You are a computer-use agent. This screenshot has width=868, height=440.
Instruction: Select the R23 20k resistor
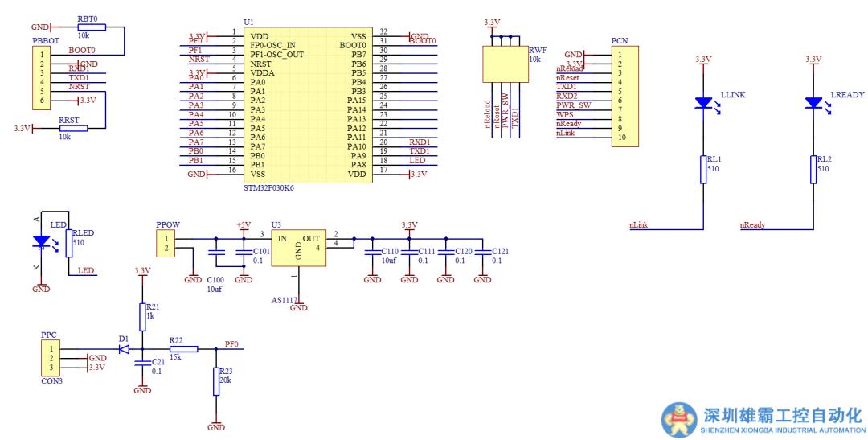[x=216, y=381]
